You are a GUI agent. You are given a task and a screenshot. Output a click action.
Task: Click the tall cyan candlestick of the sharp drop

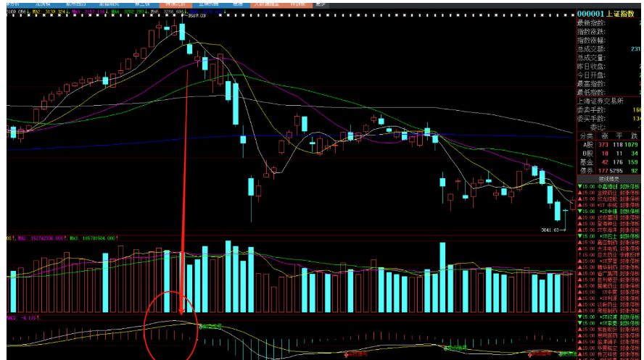tap(235, 103)
